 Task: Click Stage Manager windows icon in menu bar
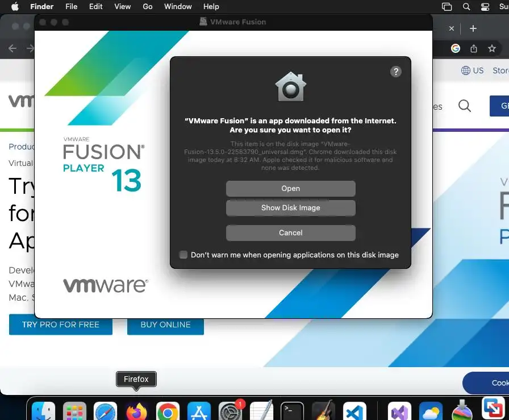447,6
